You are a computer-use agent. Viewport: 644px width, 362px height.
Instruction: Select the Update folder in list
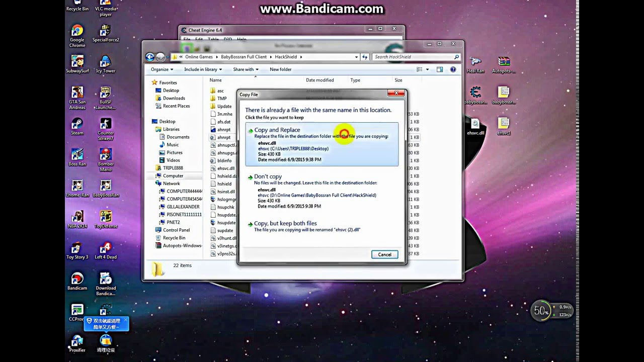coord(224,106)
